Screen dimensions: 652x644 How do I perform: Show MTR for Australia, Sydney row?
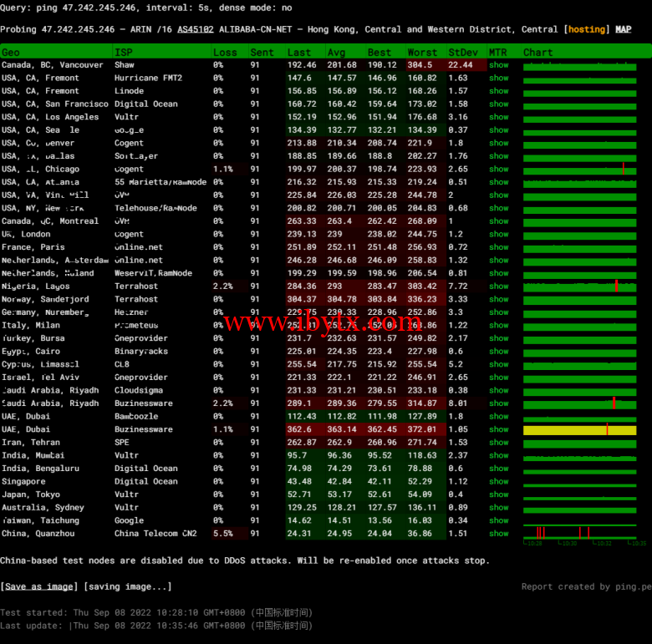tap(499, 508)
